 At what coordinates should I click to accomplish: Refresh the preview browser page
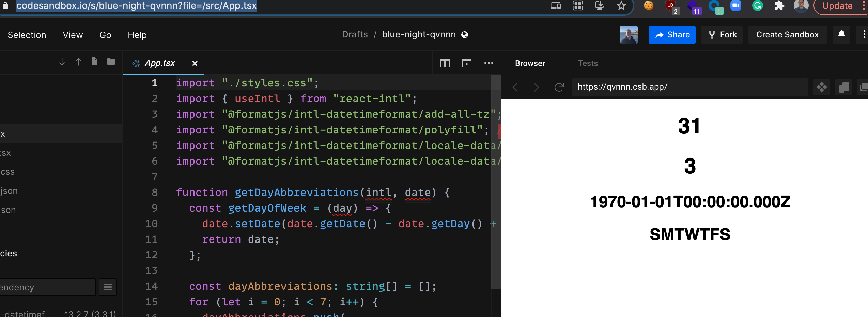pyautogui.click(x=559, y=87)
